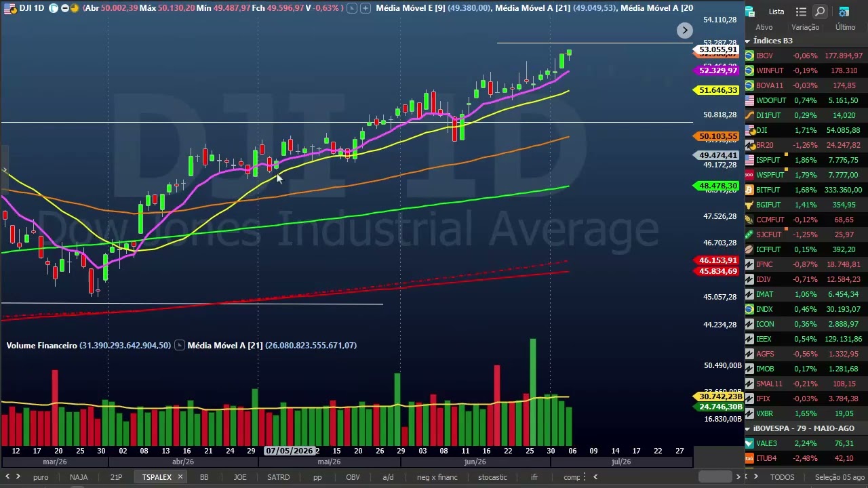
Task: Switch to the neg x financ tab
Action: coord(437,477)
